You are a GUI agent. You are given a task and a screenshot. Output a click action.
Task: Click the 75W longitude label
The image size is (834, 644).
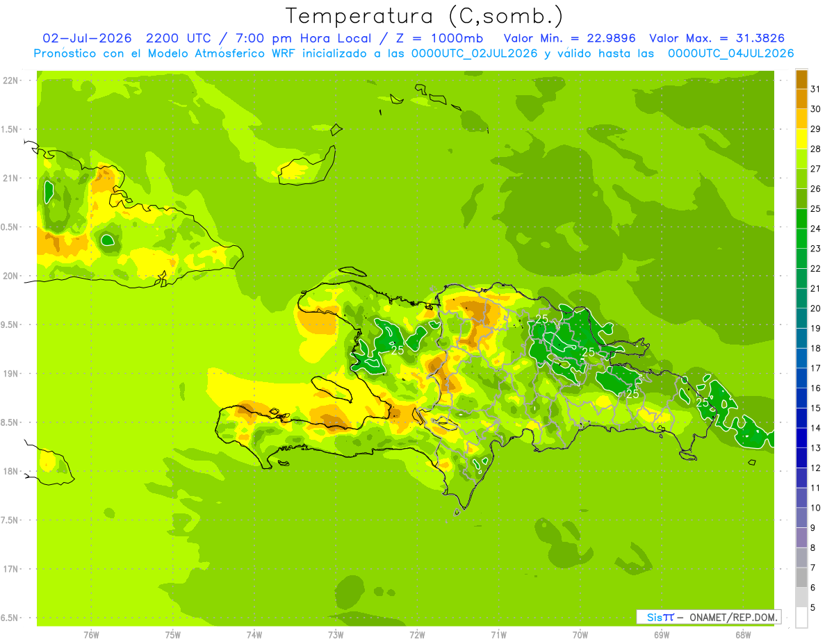pyautogui.click(x=173, y=634)
